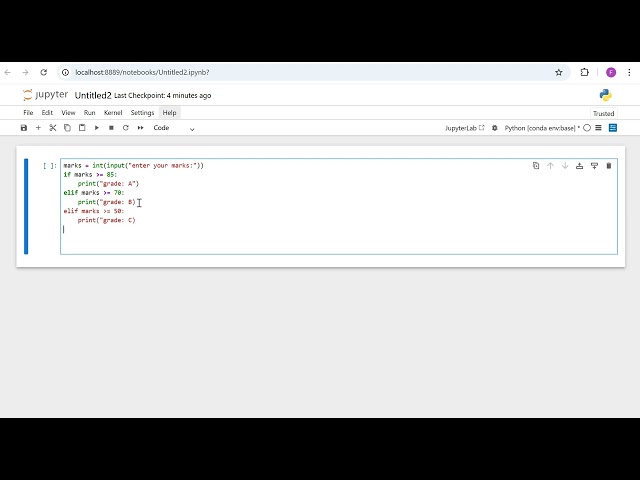This screenshot has height=480, width=640.
Task: Insert a new cell below with plus icon
Action: tap(38, 128)
